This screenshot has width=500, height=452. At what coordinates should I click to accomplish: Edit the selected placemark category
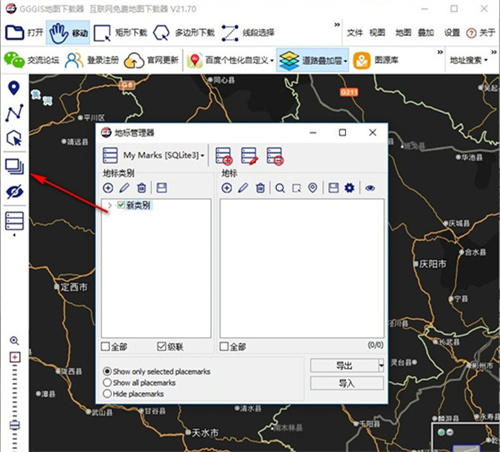click(124, 188)
